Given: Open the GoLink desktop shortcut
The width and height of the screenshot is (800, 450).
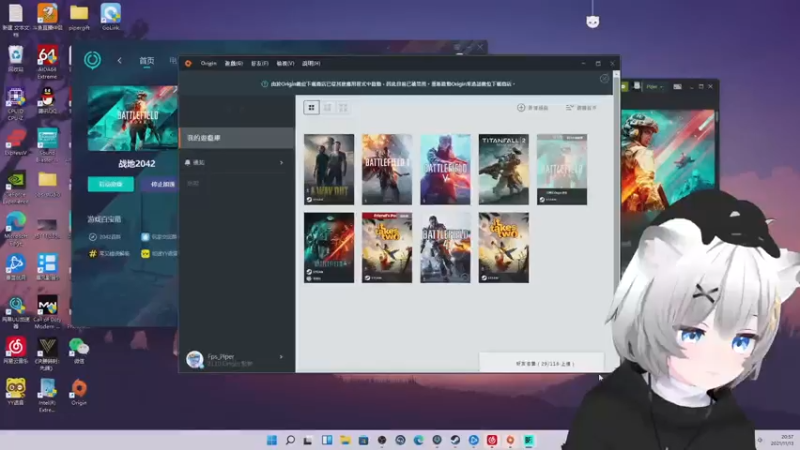Looking at the screenshot, I should 111,17.
